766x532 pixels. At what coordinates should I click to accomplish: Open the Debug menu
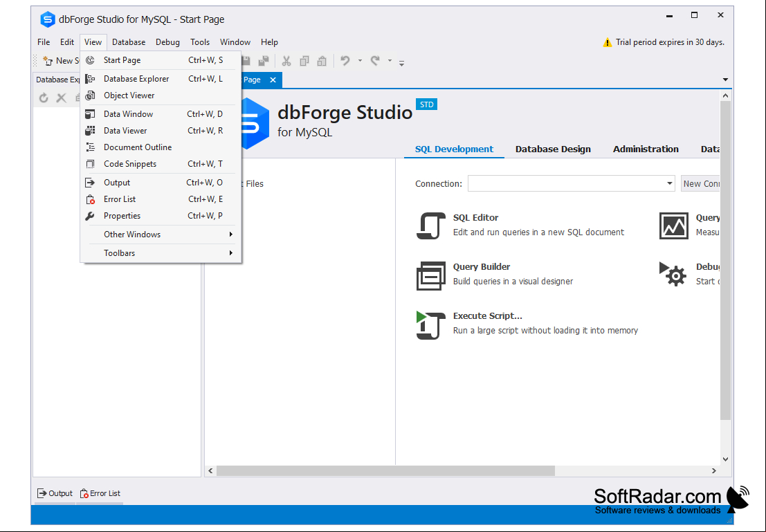coord(167,42)
